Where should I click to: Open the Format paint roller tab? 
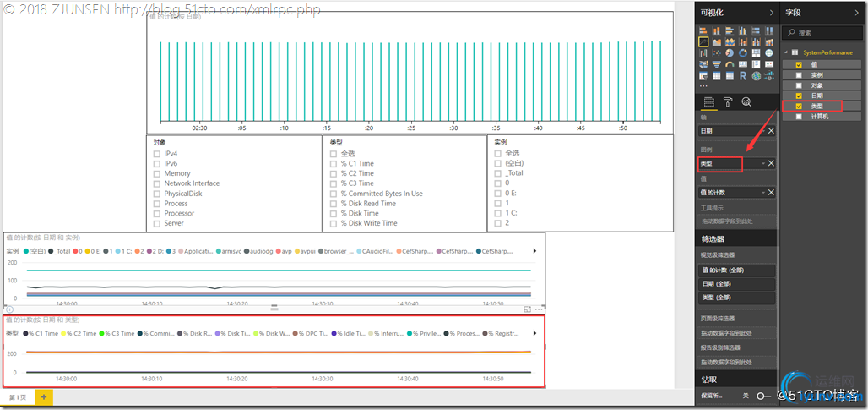coord(728,102)
